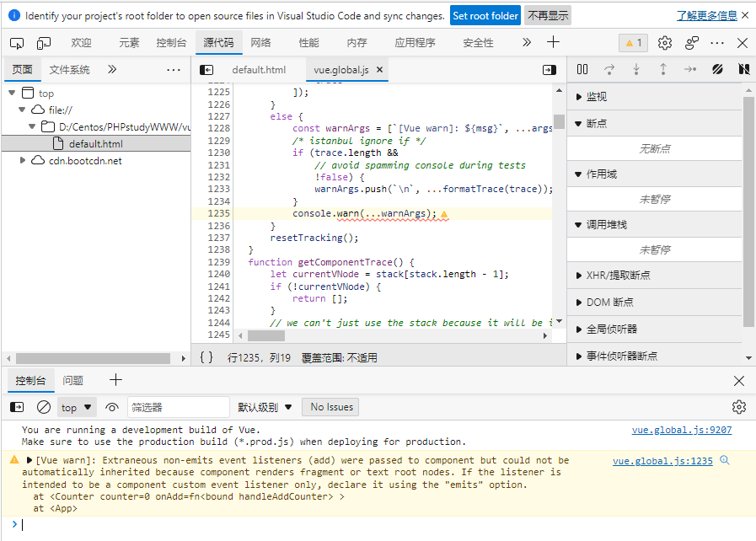Open the navigator pane three-dot menu
Viewport: 756px width, 541px height.
pyautogui.click(x=173, y=70)
